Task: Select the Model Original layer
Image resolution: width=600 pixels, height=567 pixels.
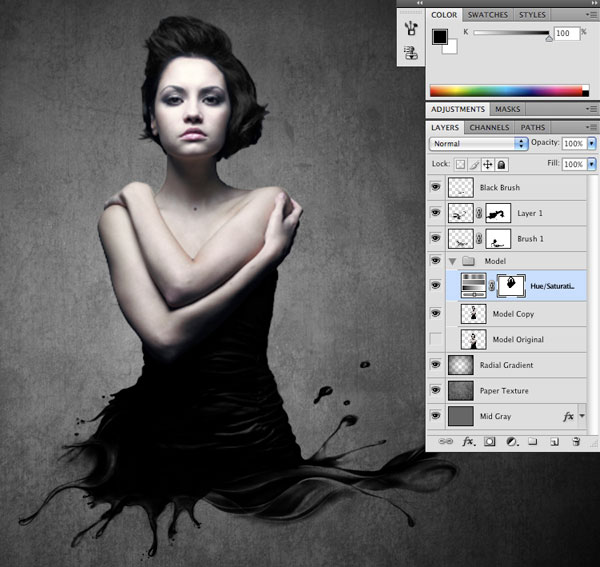Action: [516, 339]
